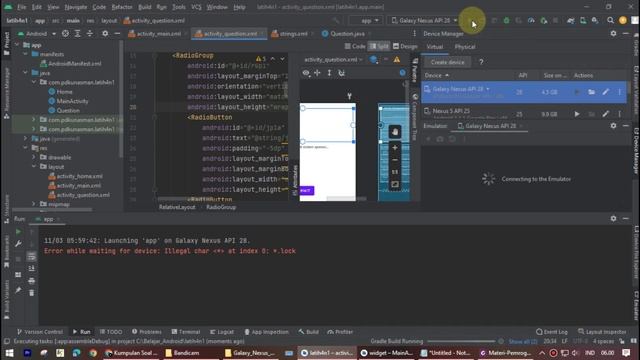Edit Galaxy Nexus API 28 pencil icon

pyautogui.click(x=605, y=92)
